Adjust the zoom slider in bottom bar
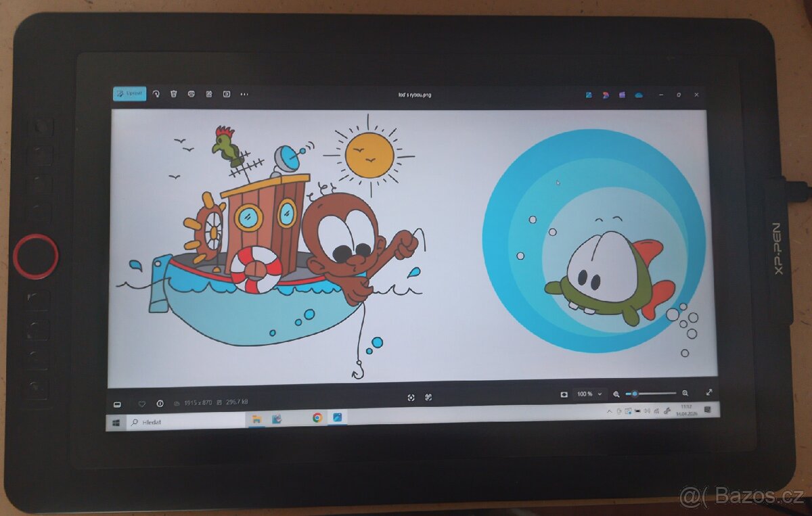The width and height of the screenshot is (812, 516). point(636,392)
